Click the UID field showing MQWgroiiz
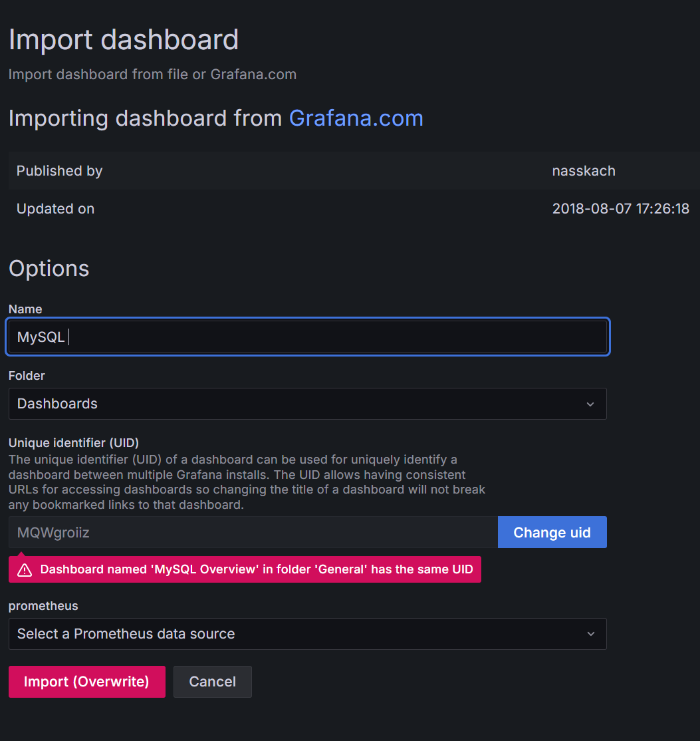 (253, 532)
